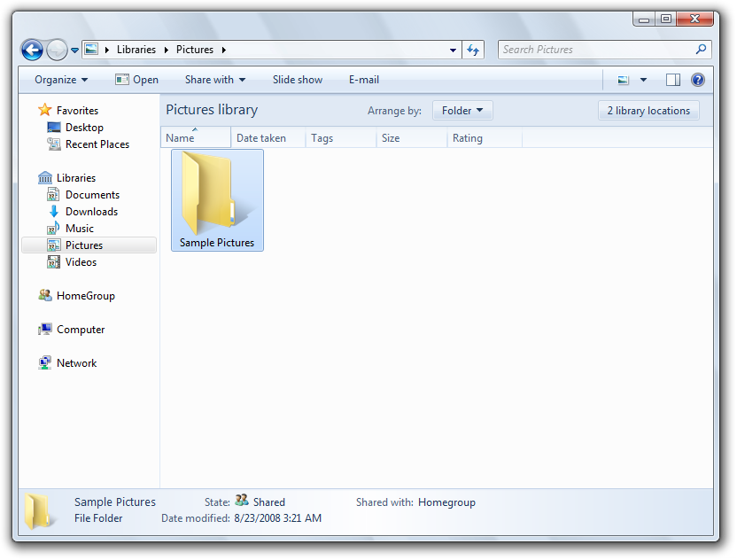Select Pictures in the navigation pane
737x560 pixels.
[84, 245]
